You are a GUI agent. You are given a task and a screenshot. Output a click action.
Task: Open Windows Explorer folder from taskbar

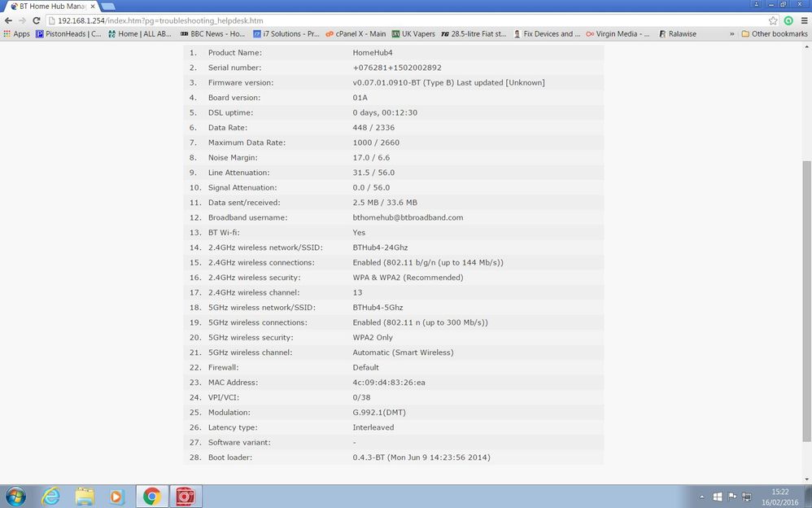(x=85, y=496)
